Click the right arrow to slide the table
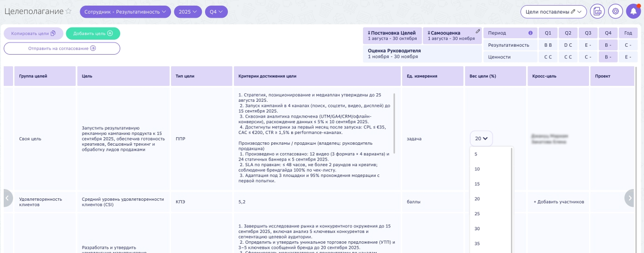 pyautogui.click(x=630, y=198)
